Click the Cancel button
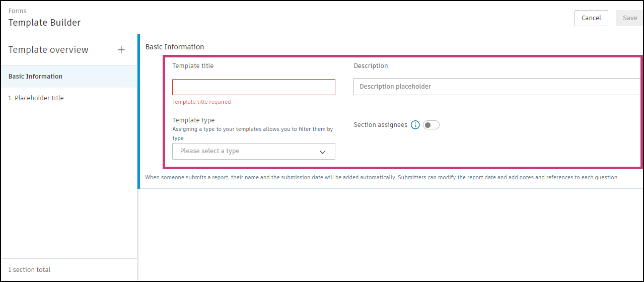 [591, 18]
